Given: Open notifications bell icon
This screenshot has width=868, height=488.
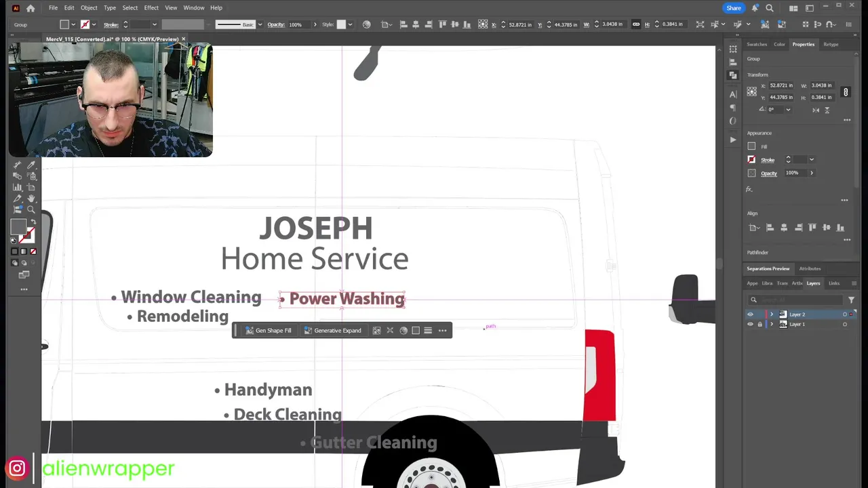Looking at the screenshot, I should click(755, 8).
